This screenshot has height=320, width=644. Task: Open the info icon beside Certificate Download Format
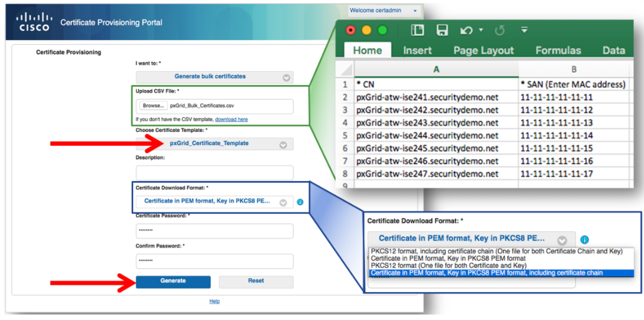[x=300, y=202]
